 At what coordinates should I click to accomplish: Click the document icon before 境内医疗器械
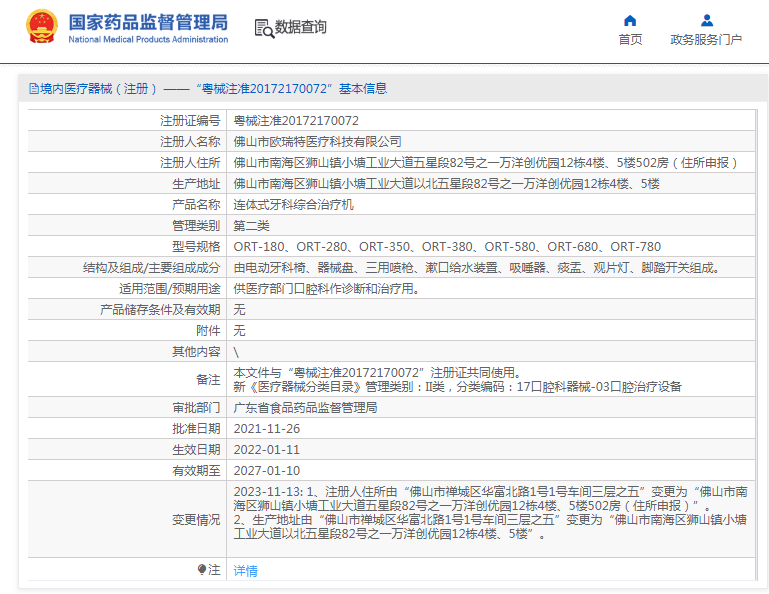tap(33, 89)
